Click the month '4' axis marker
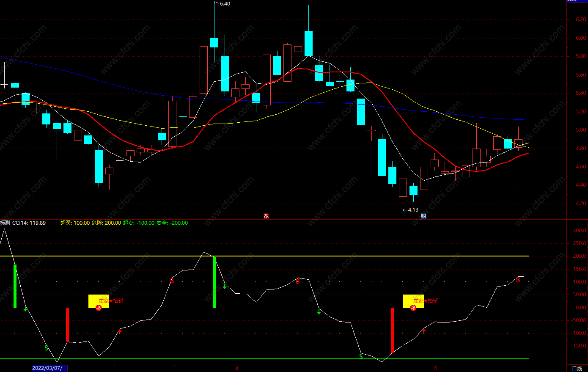This screenshot has width=588, height=372. [x=237, y=368]
